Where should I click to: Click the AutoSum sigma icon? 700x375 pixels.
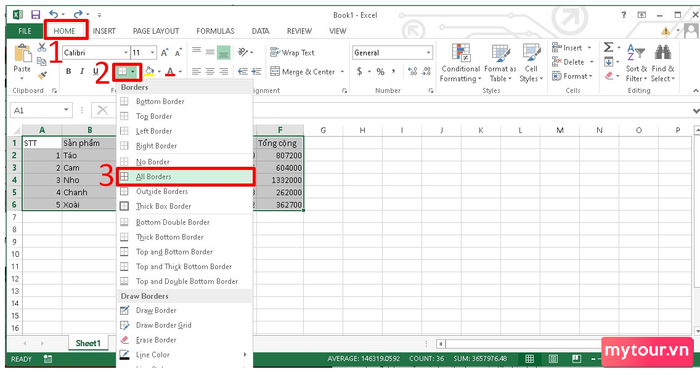point(608,47)
